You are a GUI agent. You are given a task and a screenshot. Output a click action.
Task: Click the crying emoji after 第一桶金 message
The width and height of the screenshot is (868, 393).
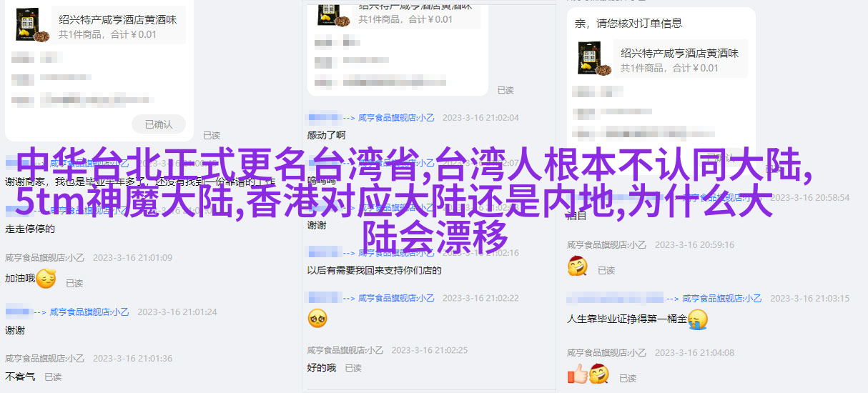tap(698, 319)
